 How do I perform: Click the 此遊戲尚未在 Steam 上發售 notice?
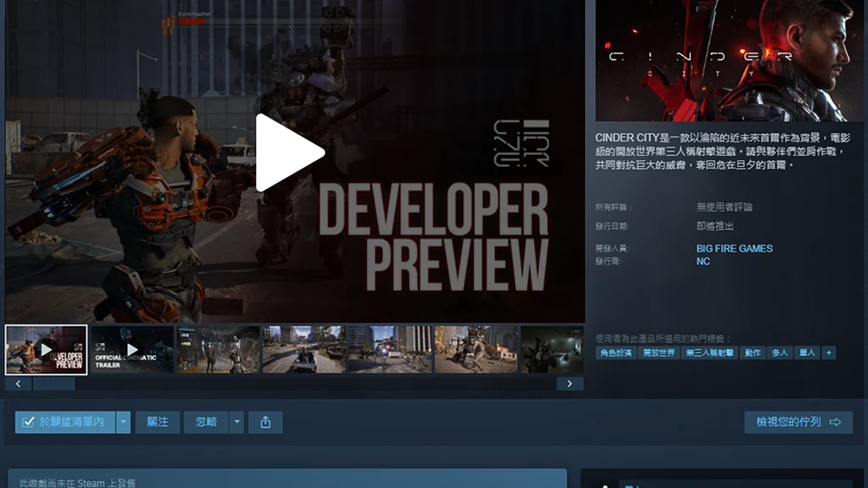click(x=77, y=483)
